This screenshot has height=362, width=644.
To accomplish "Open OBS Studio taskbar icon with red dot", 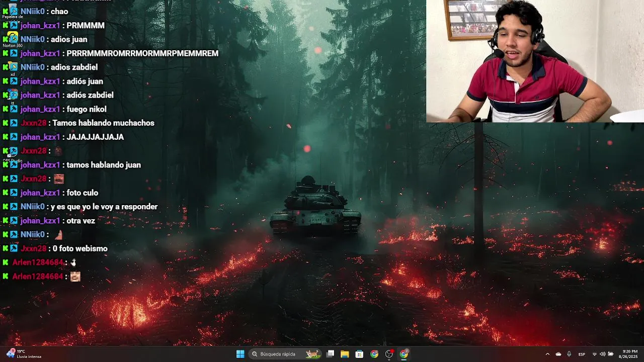I will coord(389,354).
